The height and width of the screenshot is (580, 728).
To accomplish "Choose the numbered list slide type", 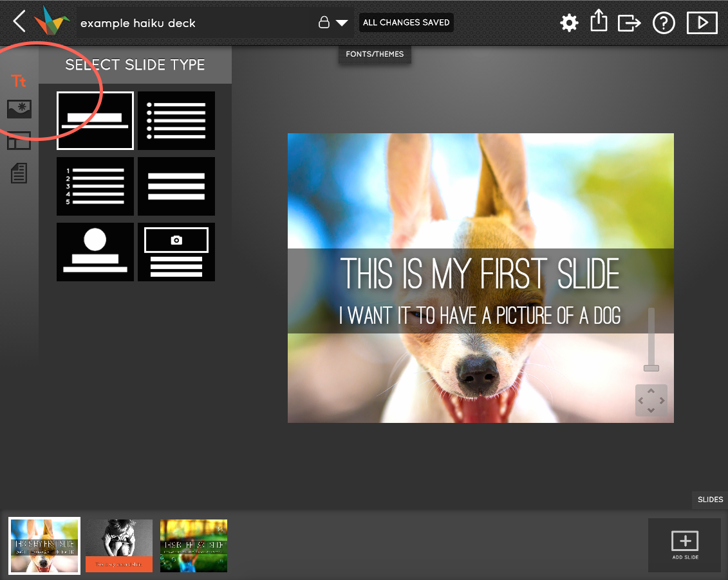I will click(x=95, y=186).
